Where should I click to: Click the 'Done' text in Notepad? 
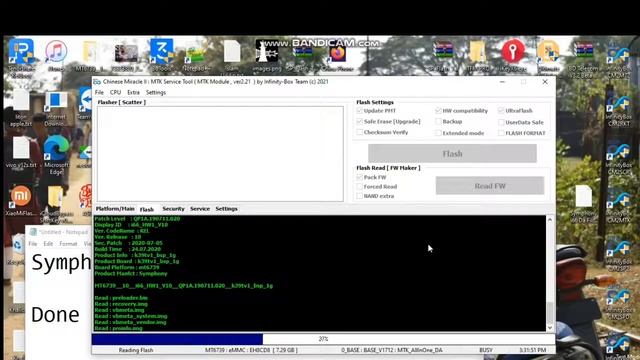click(x=55, y=314)
